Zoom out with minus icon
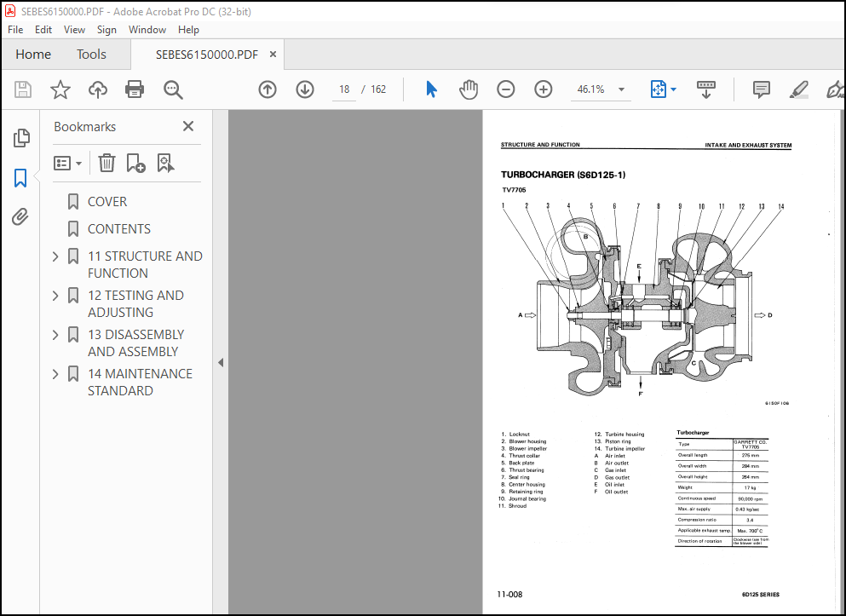This screenshot has width=846, height=616. pos(505,89)
